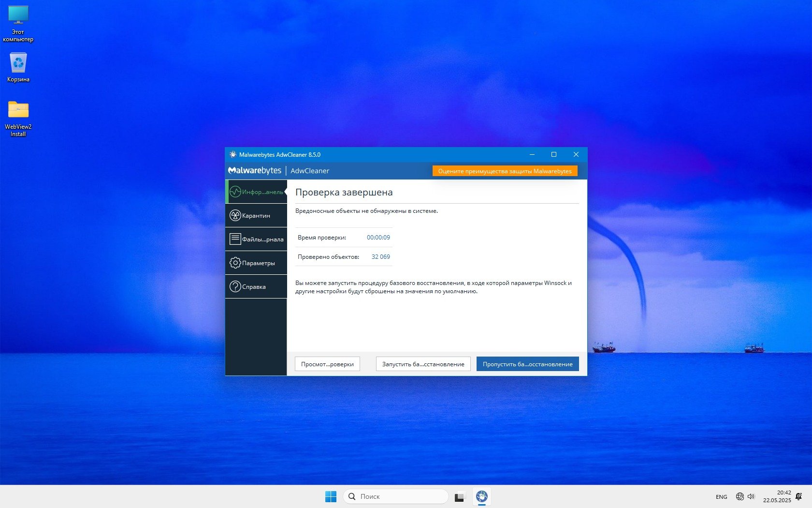The image size is (812, 508).
Task: Click the Dashboard pulse icon in sidebar
Action: 235,192
